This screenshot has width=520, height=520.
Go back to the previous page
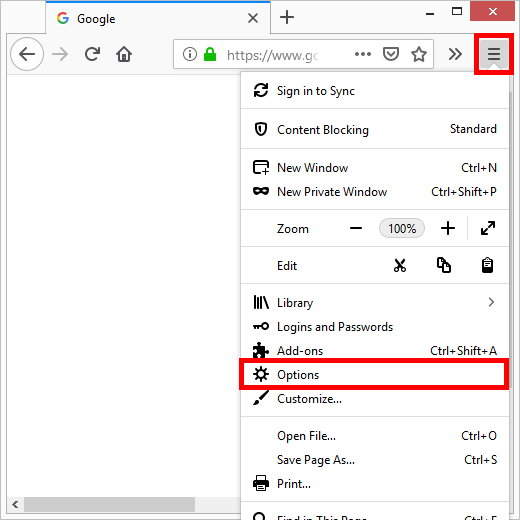coord(27,54)
